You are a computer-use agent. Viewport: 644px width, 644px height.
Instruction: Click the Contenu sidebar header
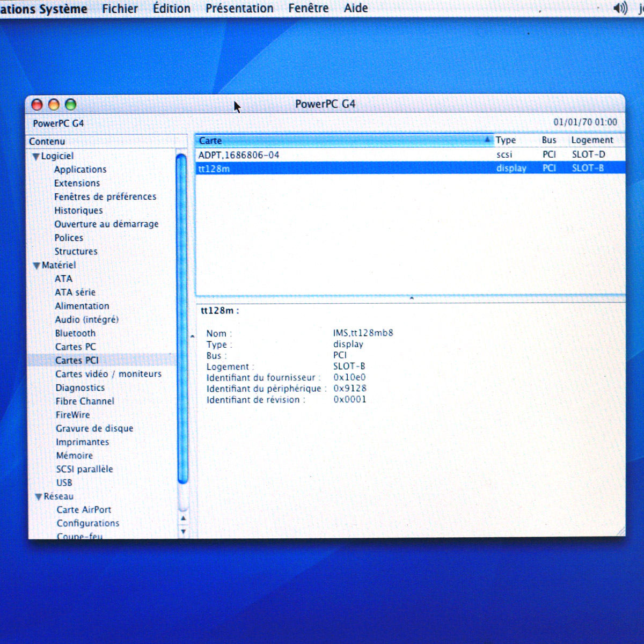click(107, 141)
